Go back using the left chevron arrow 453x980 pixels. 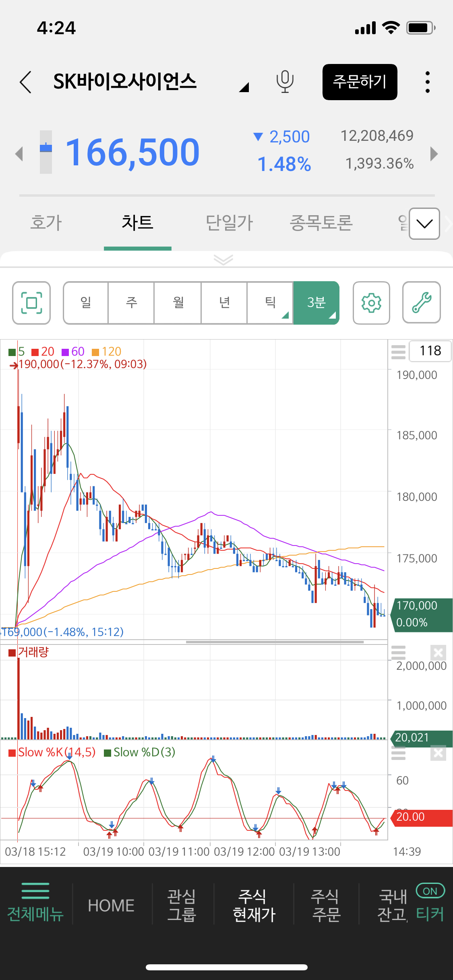(25, 82)
